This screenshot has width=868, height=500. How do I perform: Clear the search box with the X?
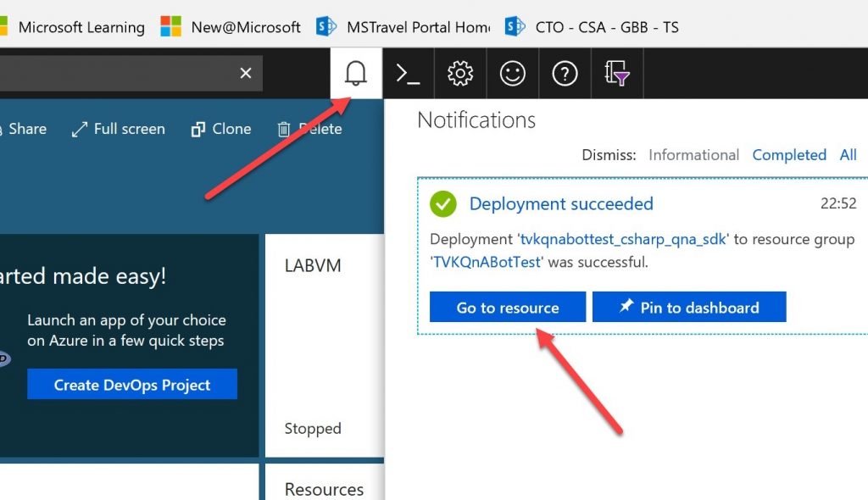pyautogui.click(x=246, y=73)
